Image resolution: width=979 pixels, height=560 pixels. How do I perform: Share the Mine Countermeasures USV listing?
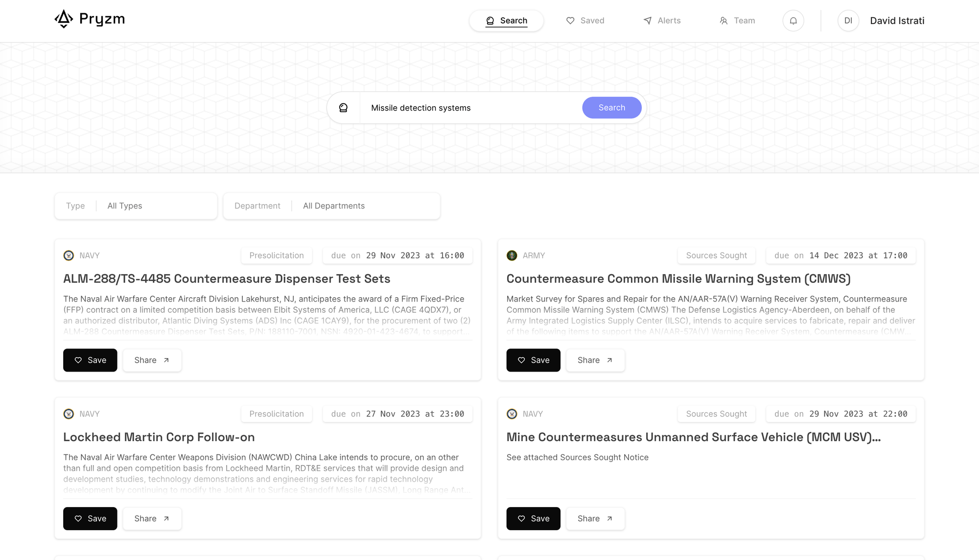(x=595, y=519)
